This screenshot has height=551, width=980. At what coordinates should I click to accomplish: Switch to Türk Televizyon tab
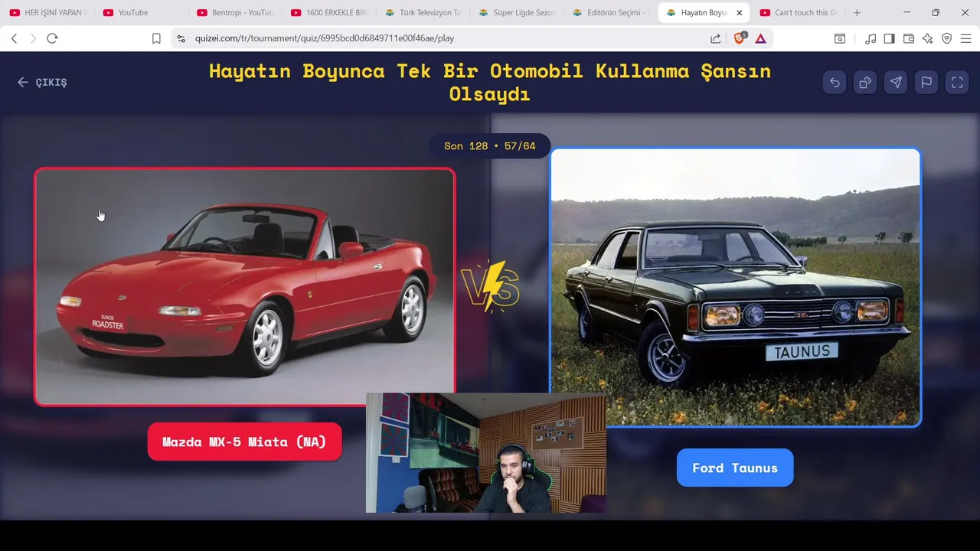423,12
